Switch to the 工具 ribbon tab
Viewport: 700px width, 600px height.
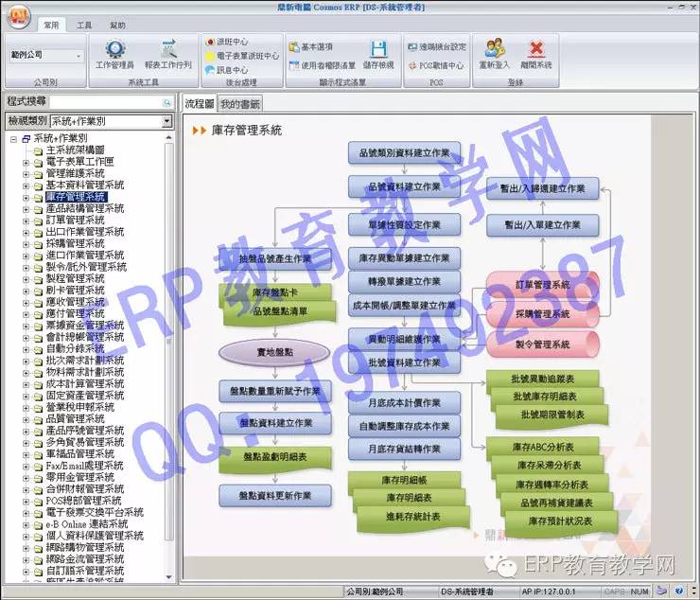tap(84, 26)
